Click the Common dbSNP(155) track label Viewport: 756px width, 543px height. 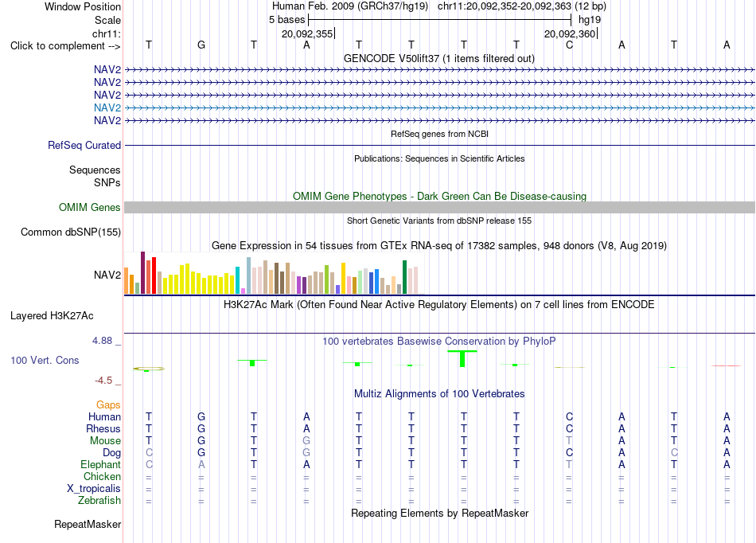[x=70, y=232]
